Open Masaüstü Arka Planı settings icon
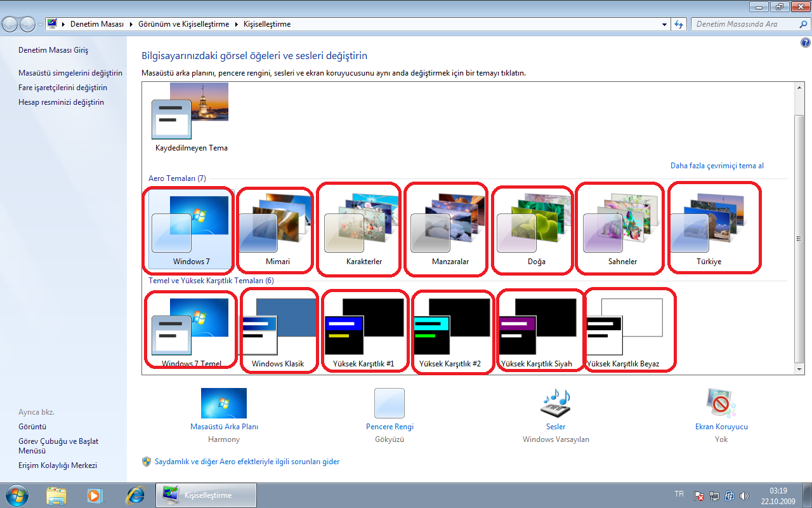Image resolution: width=812 pixels, height=508 pixels. coord(224,403)
